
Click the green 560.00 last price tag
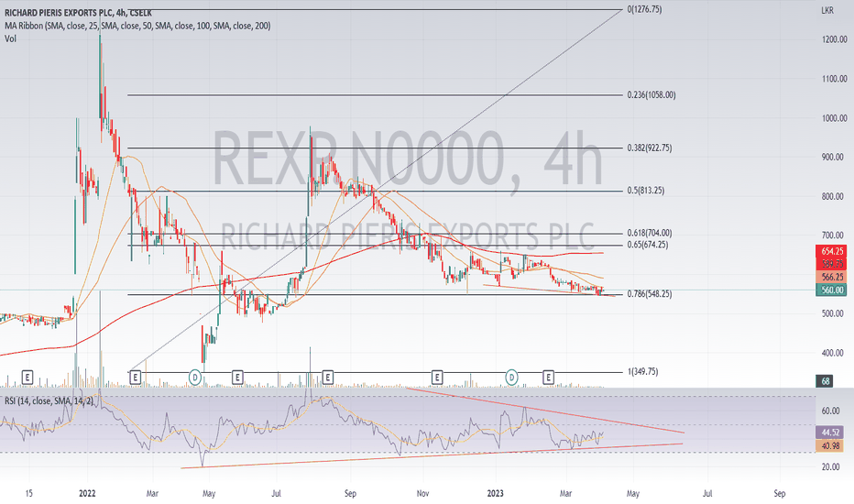click(x=831, y=290)
